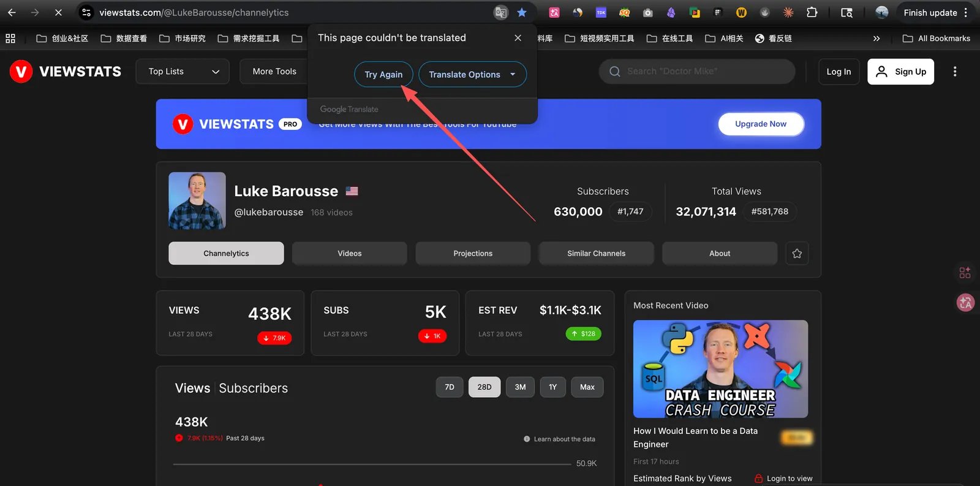This screenshot has width=980, height=486.
Task: Toggle the favorite star for this channel
Action: tap(797, 253)
